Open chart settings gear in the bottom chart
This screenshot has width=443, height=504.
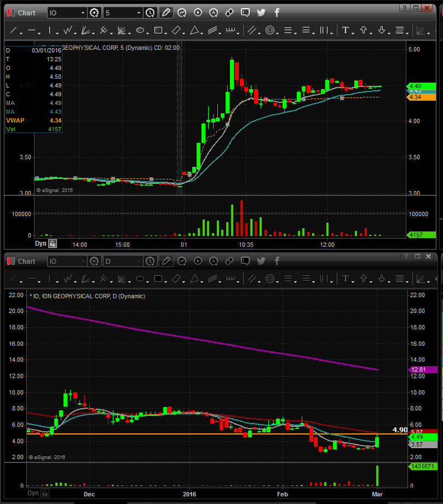pyautogui.click(x=94, y=261)
